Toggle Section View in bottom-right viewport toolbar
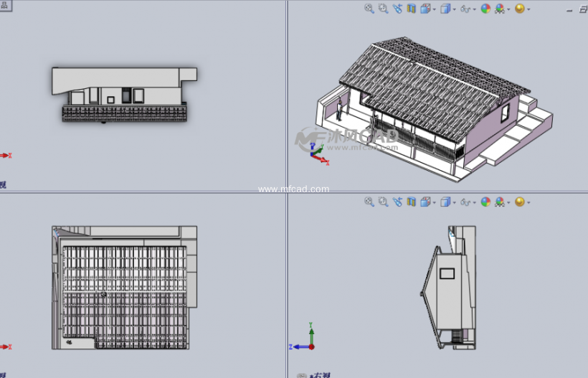Viewport: 588px width, 378px height. (x=412, y=202)
